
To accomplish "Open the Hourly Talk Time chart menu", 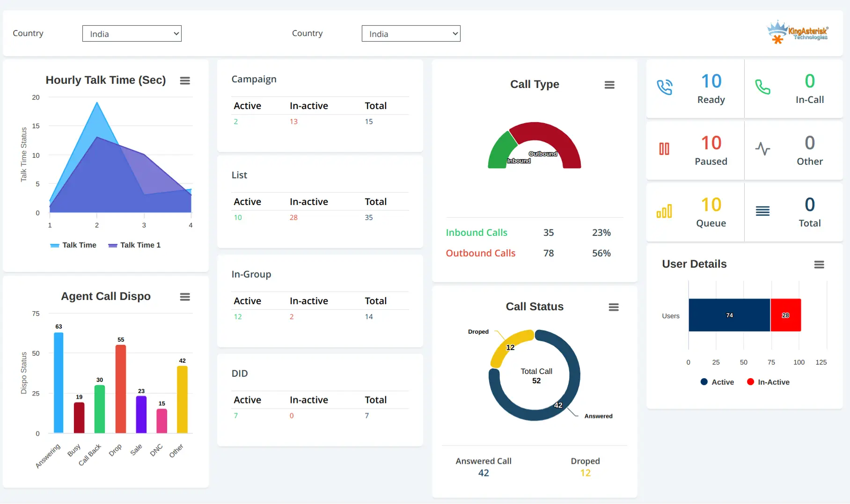I will pyautogui.click(x=185, y=80).
